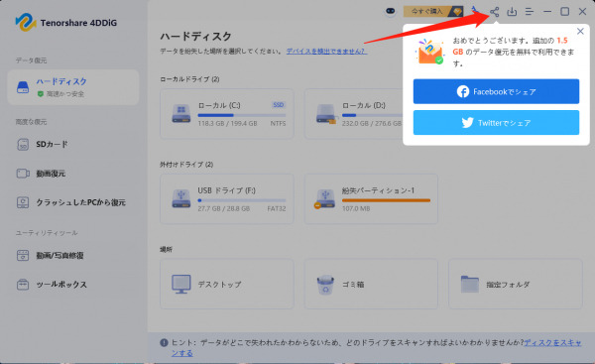Click the ローカル (C:) drive icon
This screenshot has height=364, width=595.
181,114
